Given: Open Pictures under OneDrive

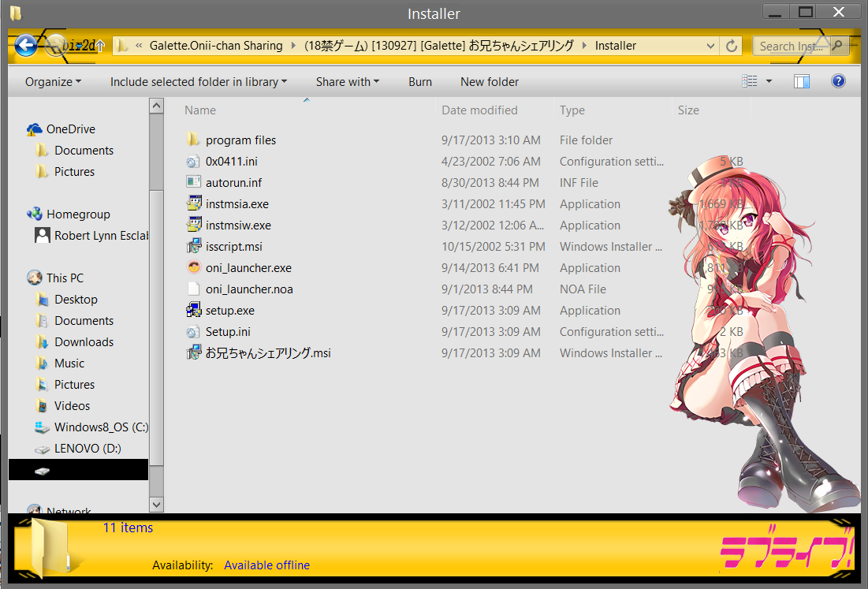Looking at the screenshot, I should coord(65,172).
